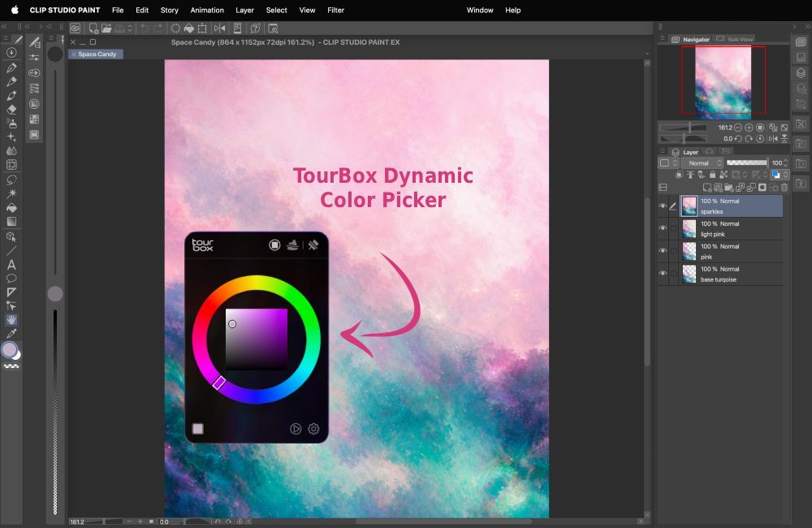Click the saturation square in TourBox picker
This screenshot has height=528, width=812.
pyautogui.click(x=257, y=339)
